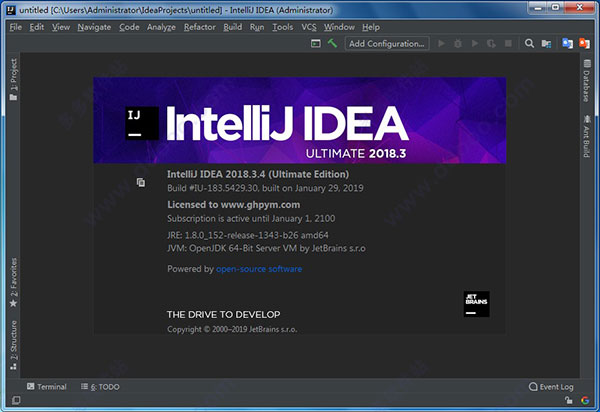Open the 1: Project tool window
Image resolution: width=600 pixels, height=412 pixels.
point(13,79)
